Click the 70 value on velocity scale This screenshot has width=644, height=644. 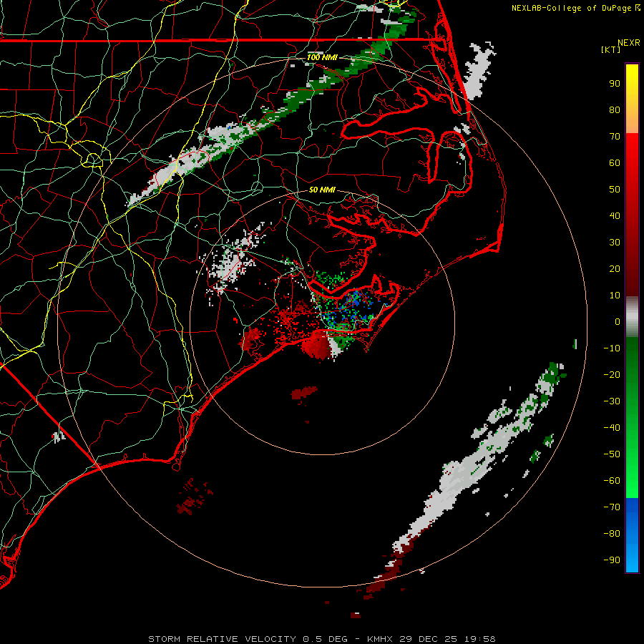[x=615, y=137]
